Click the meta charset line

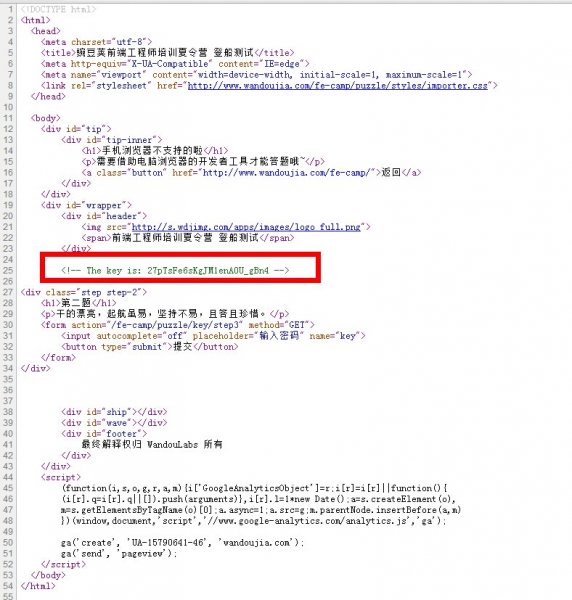[x=96, y=42]
